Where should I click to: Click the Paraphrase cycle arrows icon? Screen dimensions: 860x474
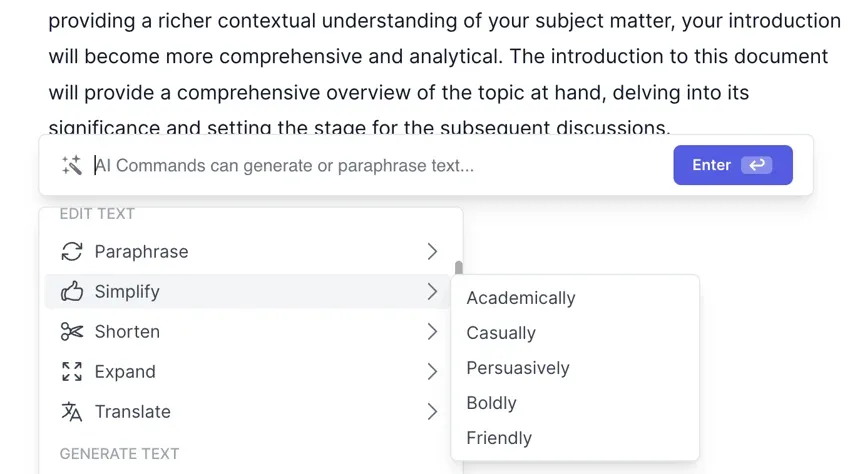pyautogui.click(x=71, y=252)
